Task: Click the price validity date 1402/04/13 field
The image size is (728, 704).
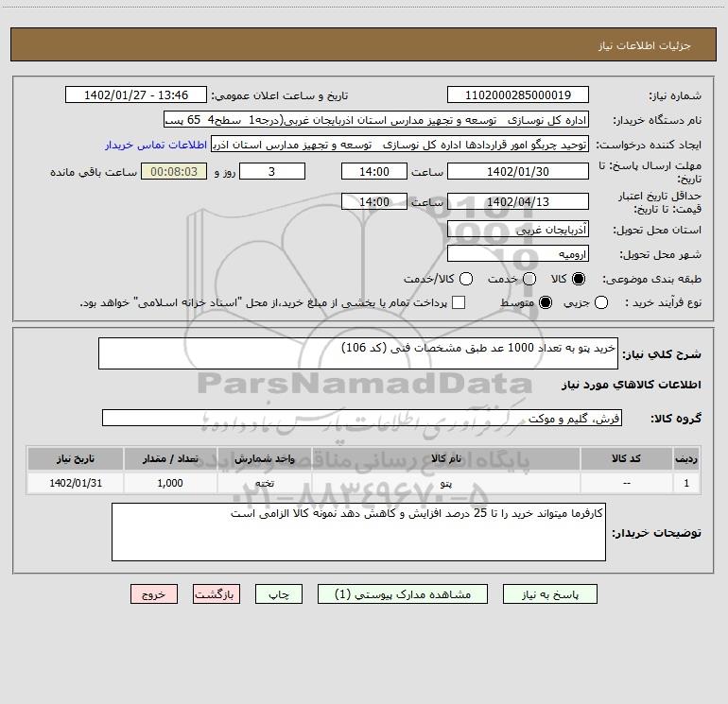Action: click(x=518, y=202)
